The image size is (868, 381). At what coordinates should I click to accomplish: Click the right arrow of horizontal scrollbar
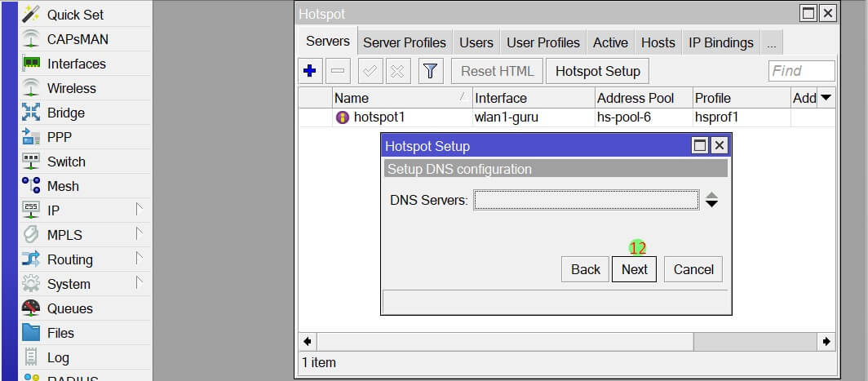coord(826,342)
